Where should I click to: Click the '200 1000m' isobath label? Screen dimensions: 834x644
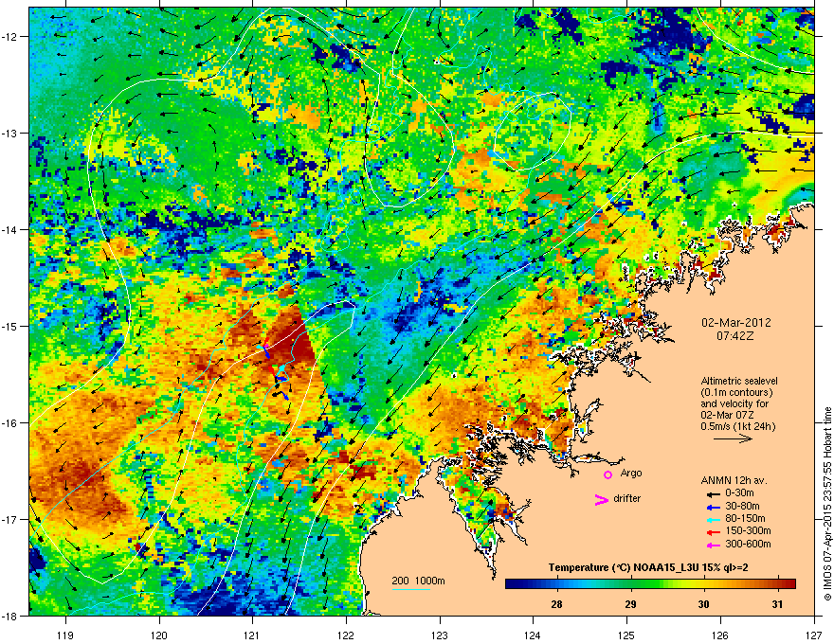click(x=418, y=581)
